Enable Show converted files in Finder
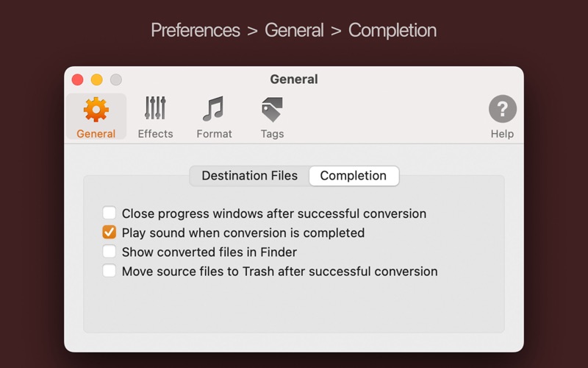Image resolution: width=588 pixels, height=368 pixels. (x=110, y=252)
